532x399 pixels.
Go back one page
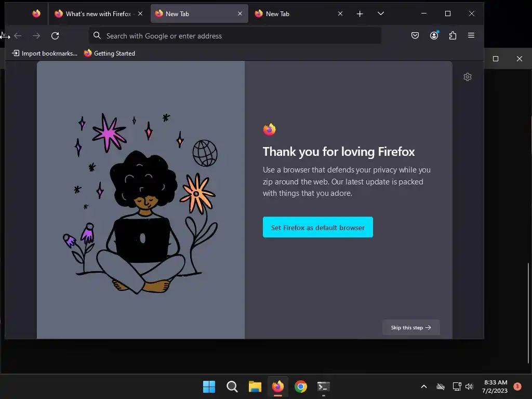click(x=18, y=36)
